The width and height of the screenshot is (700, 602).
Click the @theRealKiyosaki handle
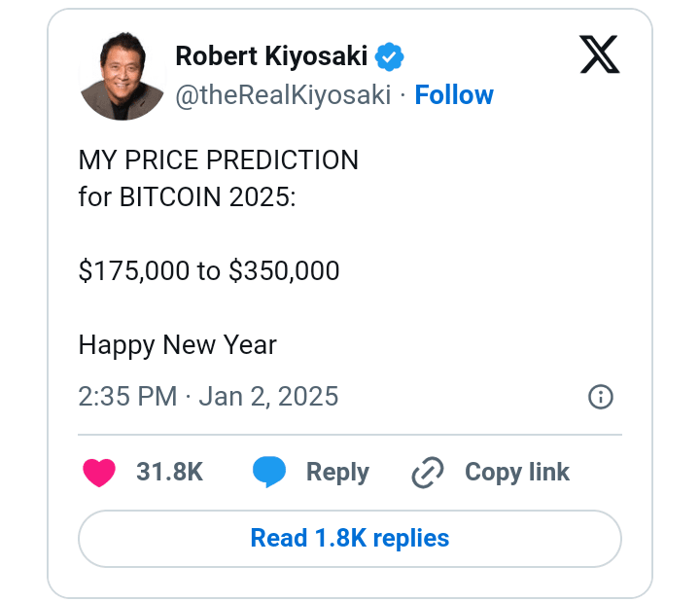(x=283, y=94)
